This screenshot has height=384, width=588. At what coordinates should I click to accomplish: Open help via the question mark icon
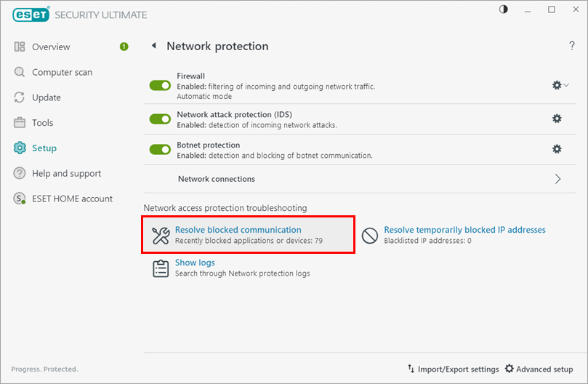[572, 46]
